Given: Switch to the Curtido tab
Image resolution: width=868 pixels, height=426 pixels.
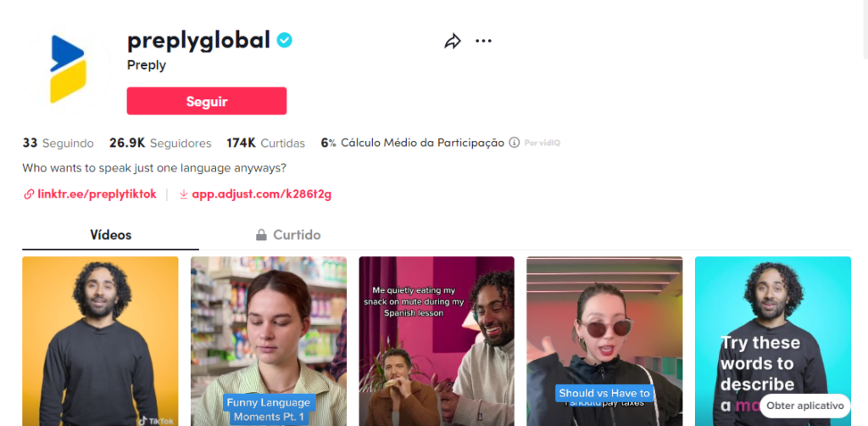Looking at the screenshot, I should click(x=288, y=235).
